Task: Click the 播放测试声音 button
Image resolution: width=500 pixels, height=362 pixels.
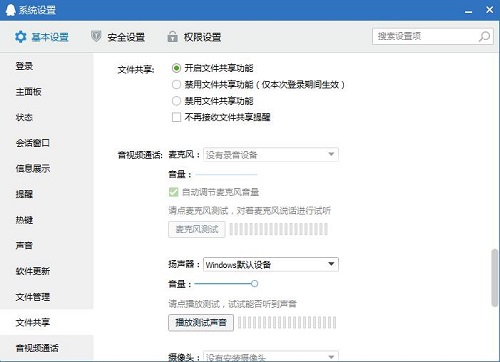Action: (x=201, y=323)
